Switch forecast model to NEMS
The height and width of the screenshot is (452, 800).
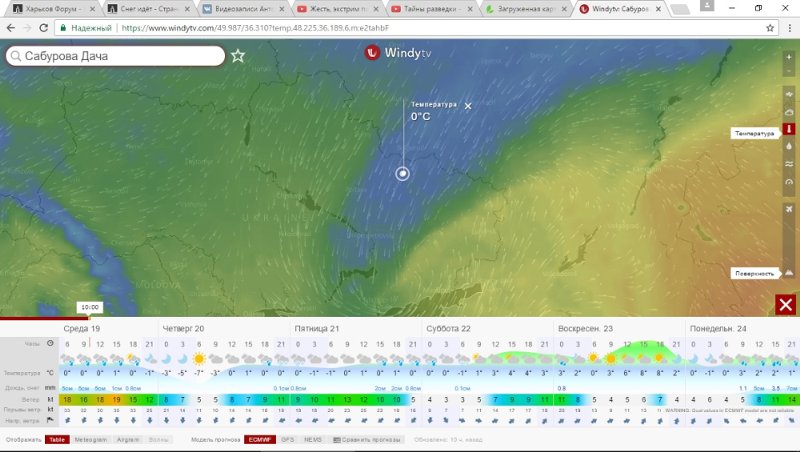pyautogui.click(x=313, y=439)
